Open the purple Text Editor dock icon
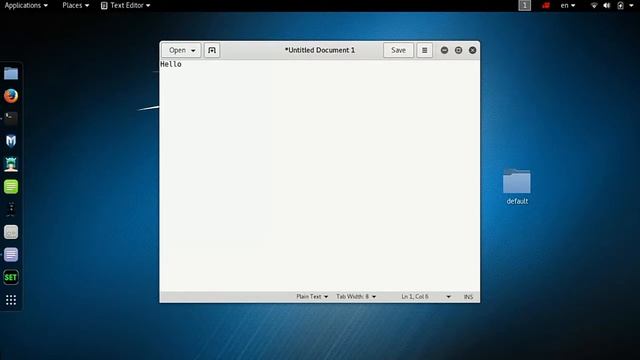The width and height of the screenshot is (640, 360). [11, 255]
